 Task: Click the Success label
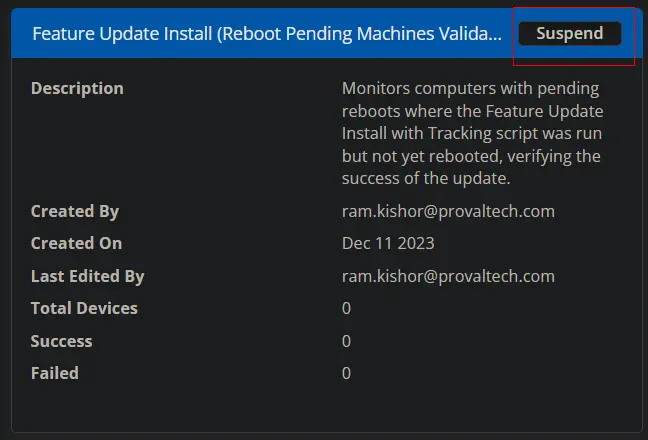pyautogui.click(x=62, y=341)
